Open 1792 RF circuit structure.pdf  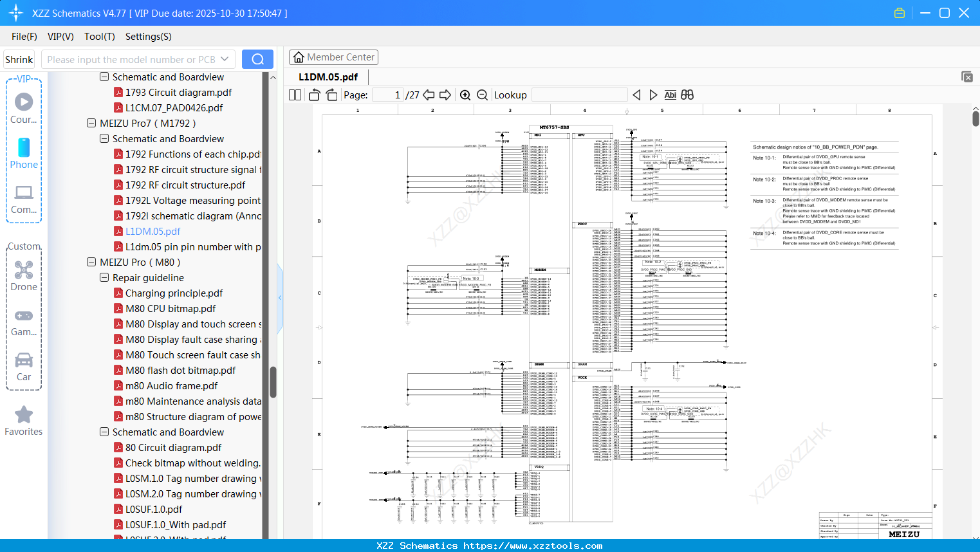click(x=185, y=185)
